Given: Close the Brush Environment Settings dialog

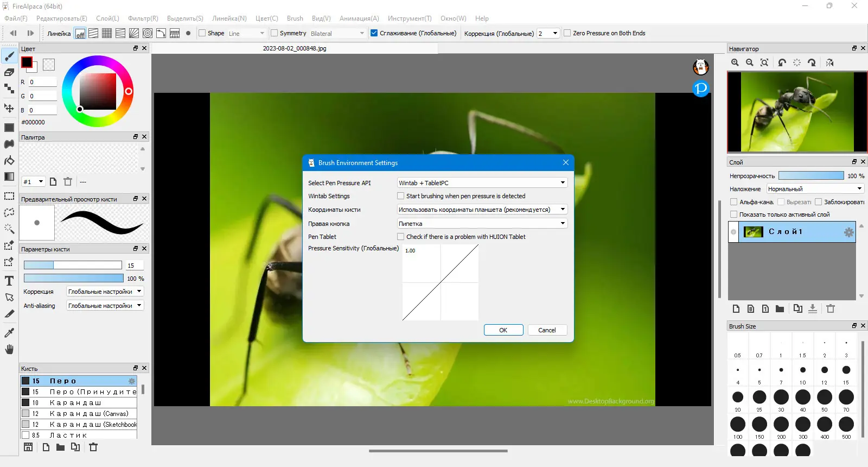Looking at the screenshot, I should (566, 162).
